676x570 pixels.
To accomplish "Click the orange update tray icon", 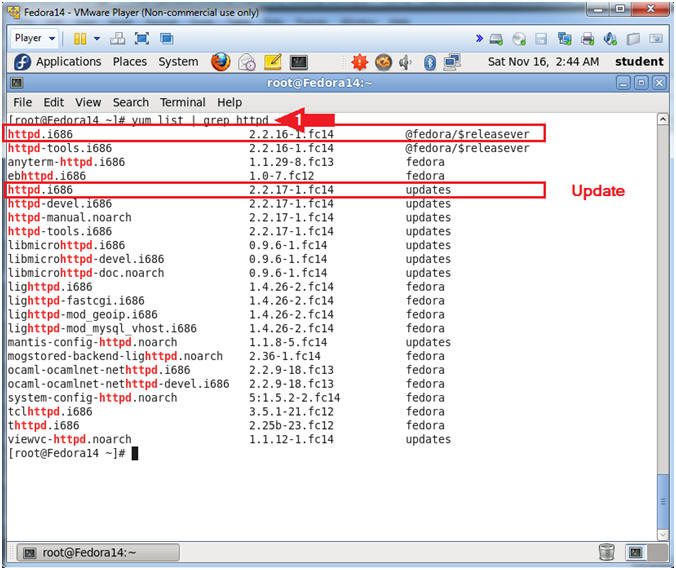I will click(383, 63).
